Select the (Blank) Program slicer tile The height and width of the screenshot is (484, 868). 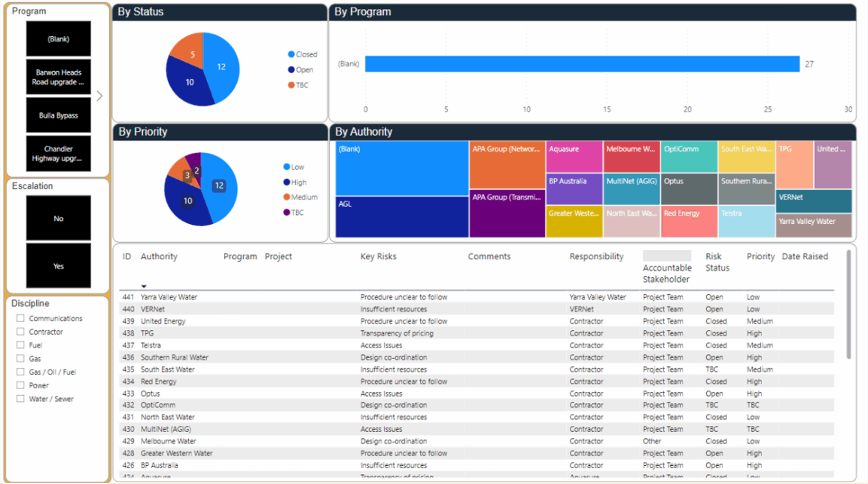[58, 39]
